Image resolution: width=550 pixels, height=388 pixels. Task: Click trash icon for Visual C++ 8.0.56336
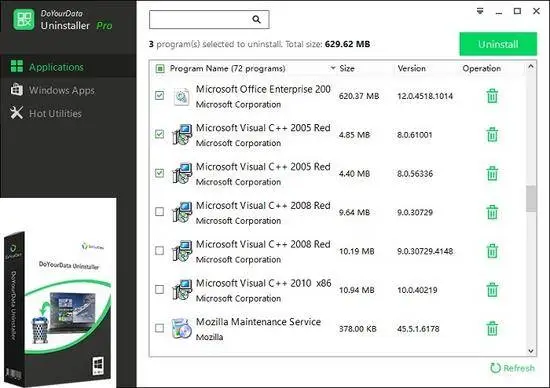(492, 173)
